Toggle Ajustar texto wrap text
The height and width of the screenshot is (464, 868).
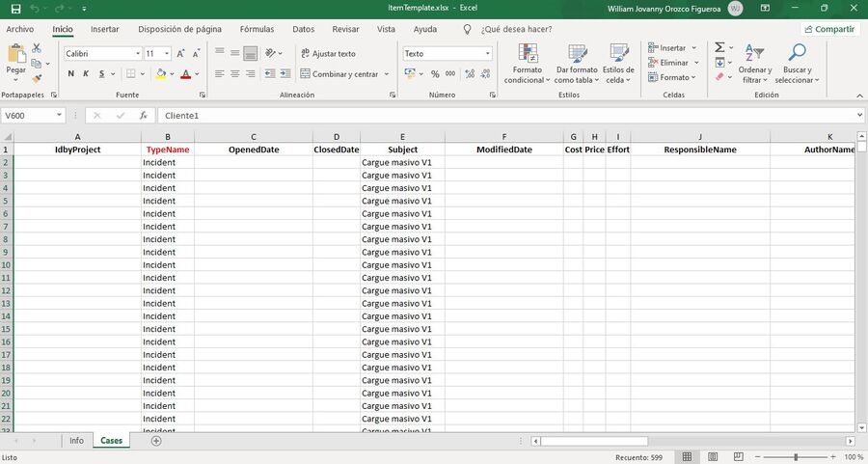327,54
